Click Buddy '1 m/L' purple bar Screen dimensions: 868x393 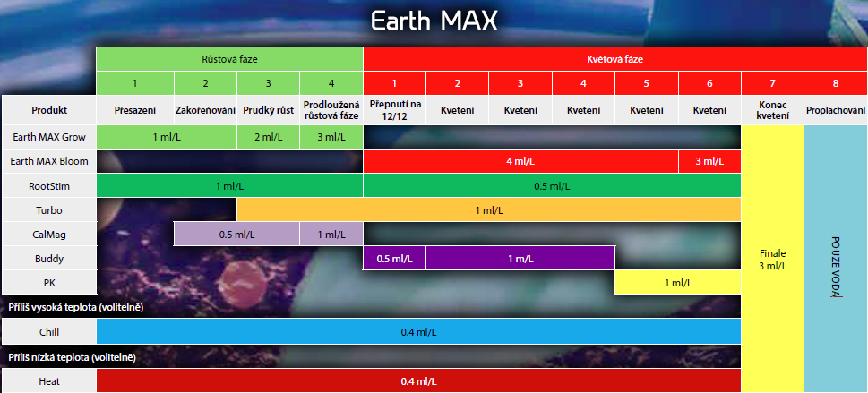click(520, 259)
